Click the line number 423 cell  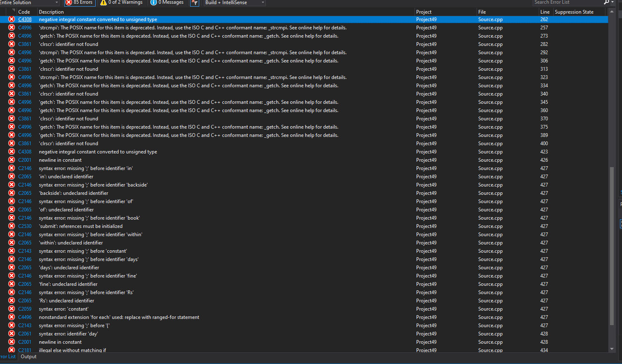(x=544, y=152)
